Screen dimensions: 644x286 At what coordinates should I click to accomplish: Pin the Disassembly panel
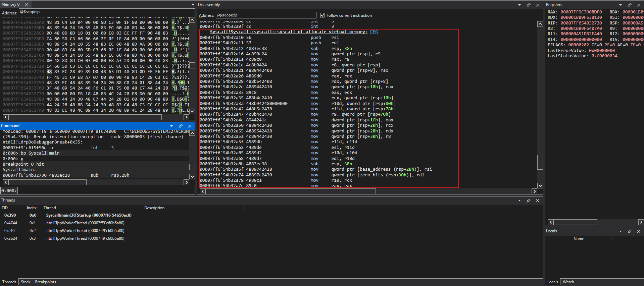529,5
